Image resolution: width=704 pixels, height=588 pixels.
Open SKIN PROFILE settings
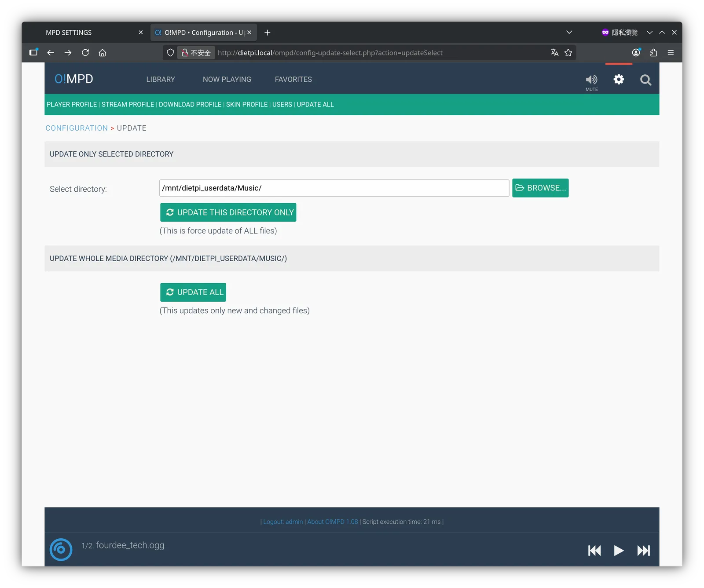tap(247, 105)
